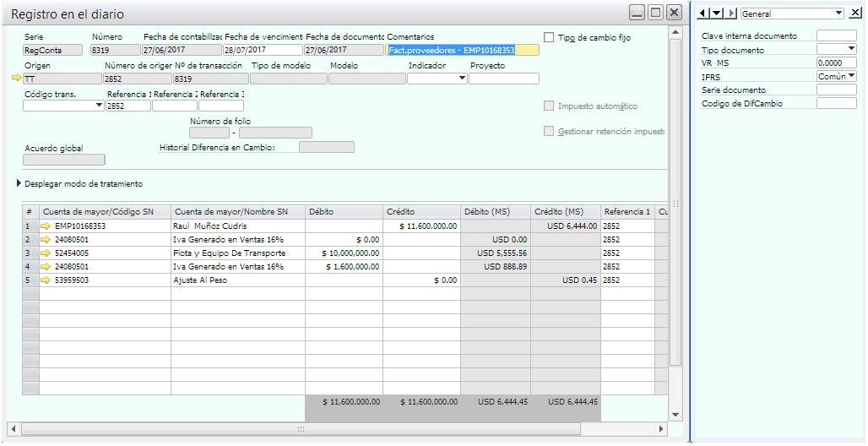Open the Indicador dropdown
This screenshot has height=446, width=868.
(462, 79)
